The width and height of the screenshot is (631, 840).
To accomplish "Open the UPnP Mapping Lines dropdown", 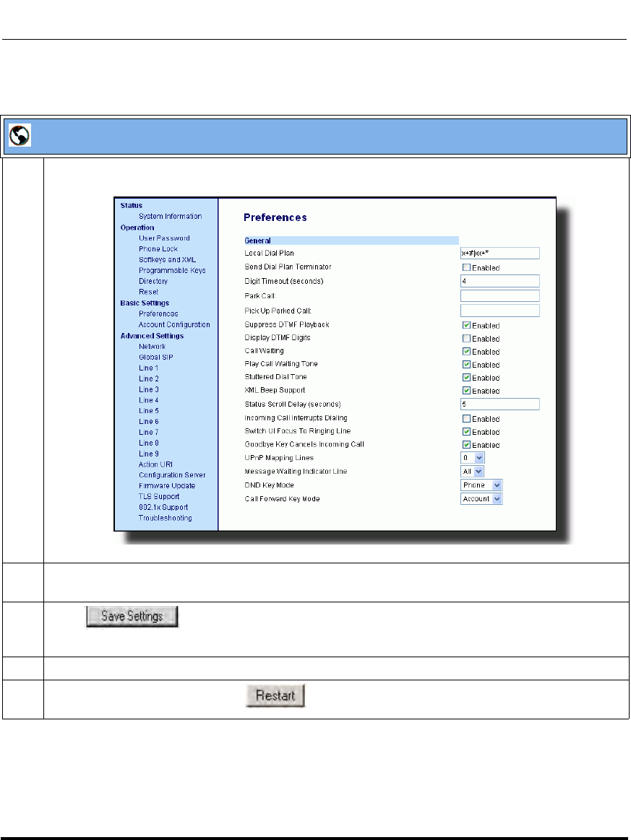I will point(472,458).
